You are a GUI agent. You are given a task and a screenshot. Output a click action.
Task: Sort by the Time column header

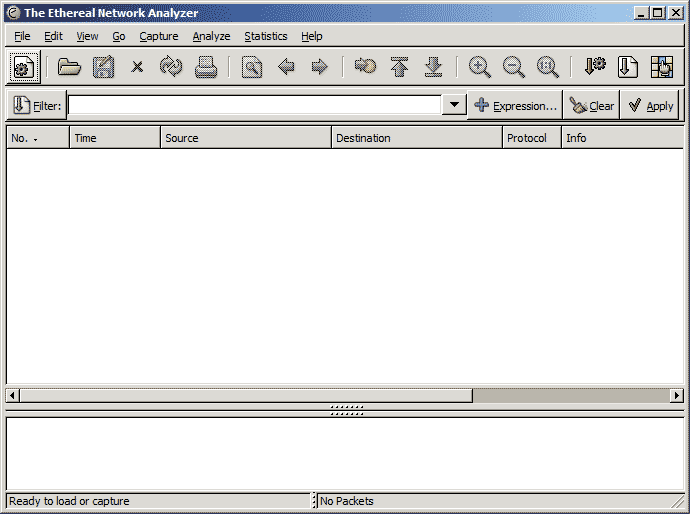(x=115, y=138)
